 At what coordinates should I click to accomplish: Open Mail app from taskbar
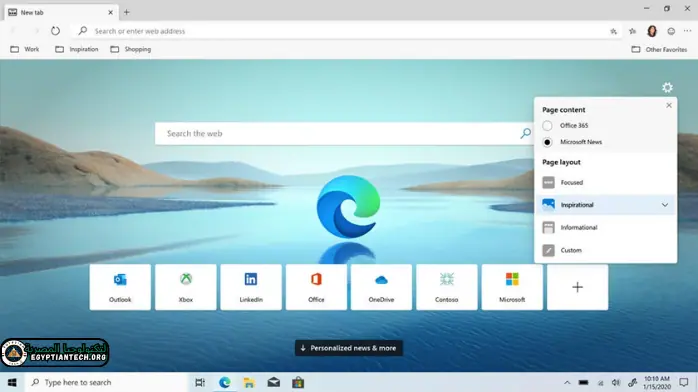pos(273,382)
